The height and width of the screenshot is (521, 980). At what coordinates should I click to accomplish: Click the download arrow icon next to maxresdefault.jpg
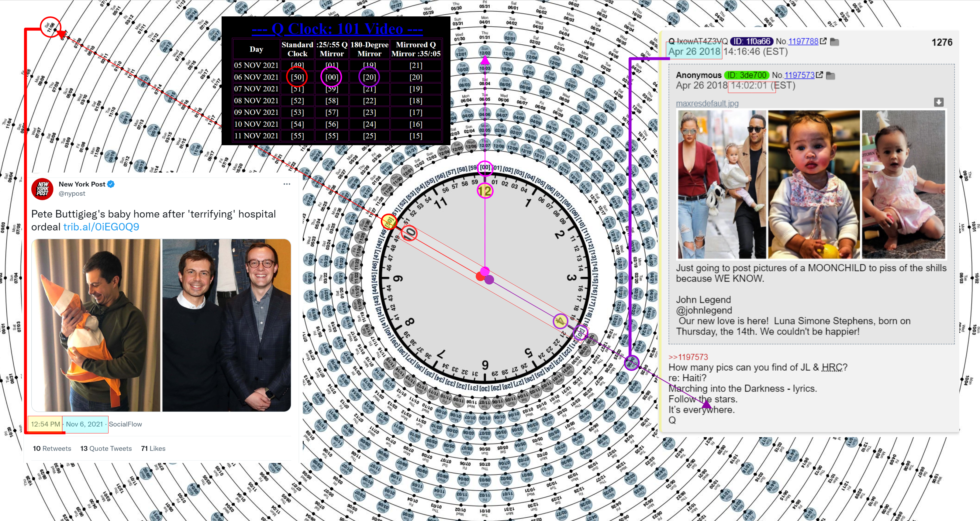(x=939, y=102)
